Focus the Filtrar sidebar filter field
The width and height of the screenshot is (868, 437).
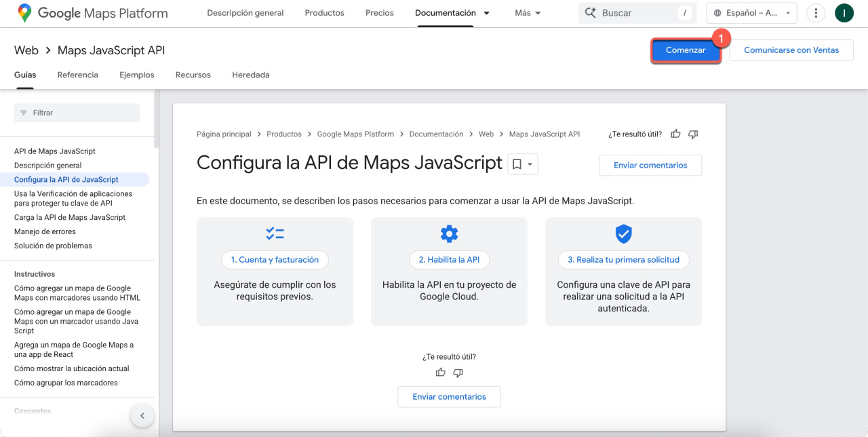point(77,113)
